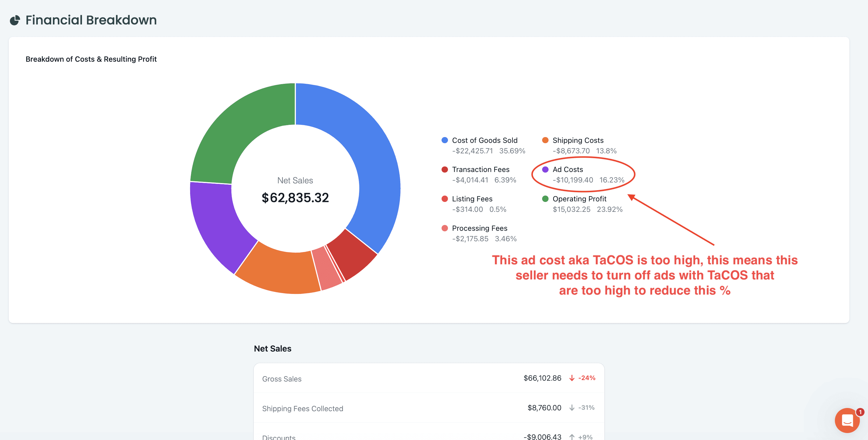
Task: Click the -$4,014.41 transaction fees amount
Action: coord(470,180)
